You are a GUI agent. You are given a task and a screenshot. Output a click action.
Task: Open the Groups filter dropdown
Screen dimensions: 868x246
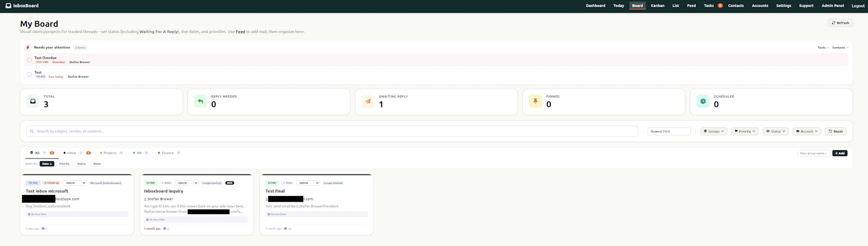[x=713, y=131]
